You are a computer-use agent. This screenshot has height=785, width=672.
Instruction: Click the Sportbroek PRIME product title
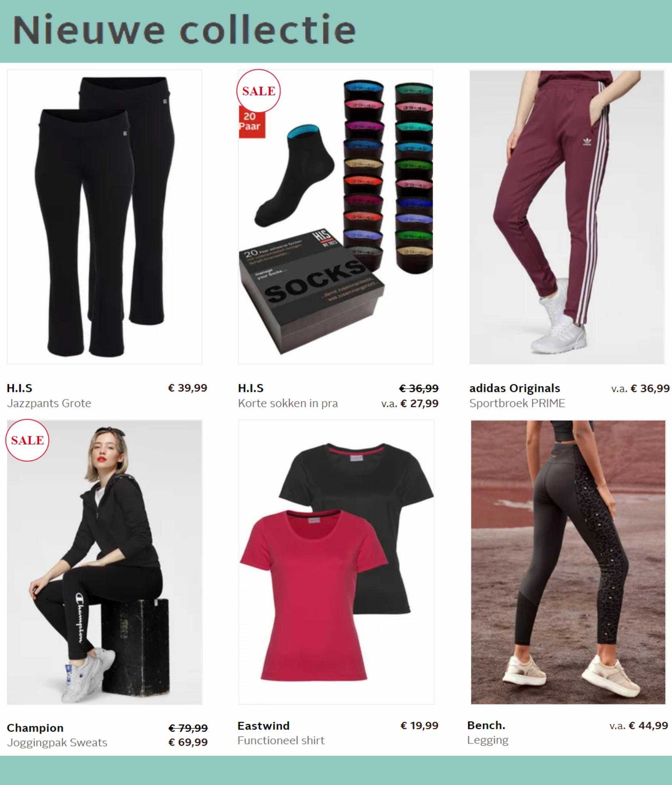click(x=517, y=403)
